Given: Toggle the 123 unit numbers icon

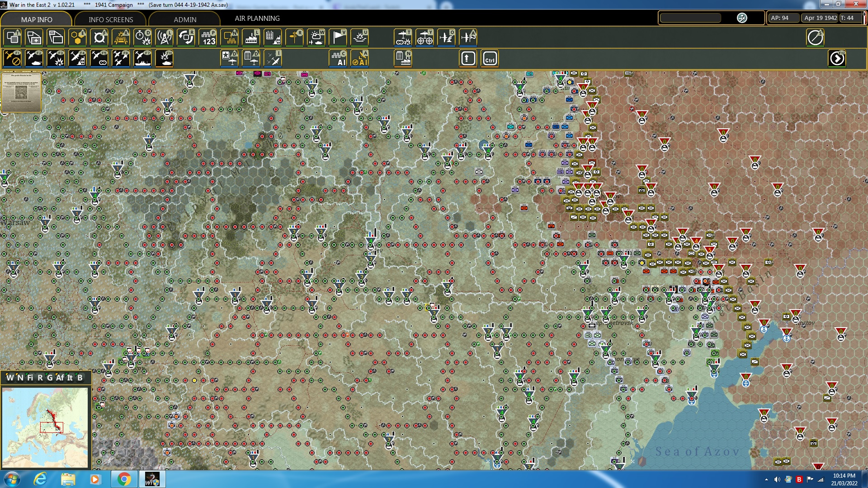Looking at the screenshot, I should pyautogui.click(x=208, y=38).
